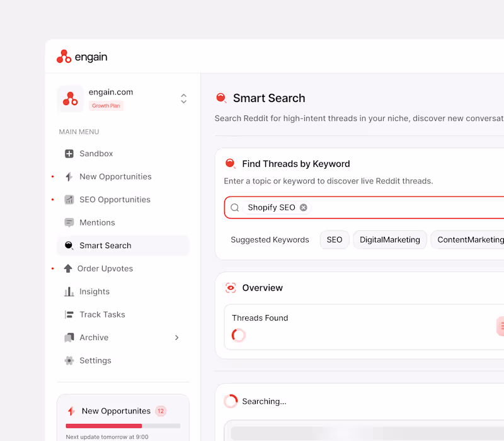Image resolution: width=504 pixels, height=441 pixels.
Task: Toggle the SEO suggested keyword chip
Action: click(335, 240)
